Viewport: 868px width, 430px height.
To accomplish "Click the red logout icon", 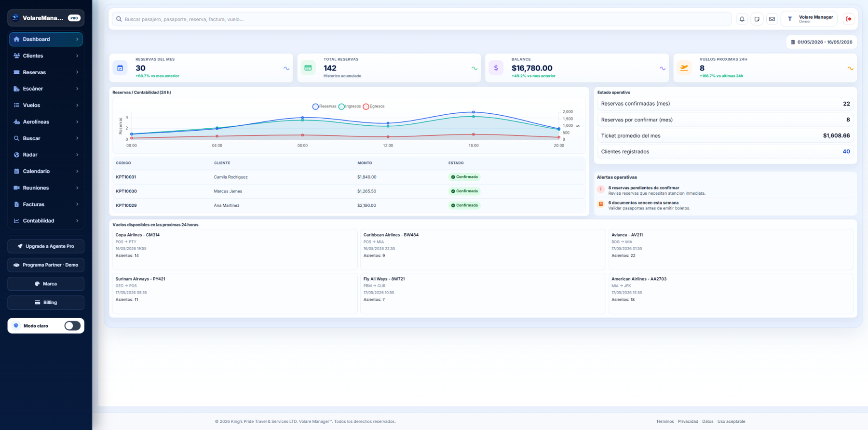I will (848, 19).
